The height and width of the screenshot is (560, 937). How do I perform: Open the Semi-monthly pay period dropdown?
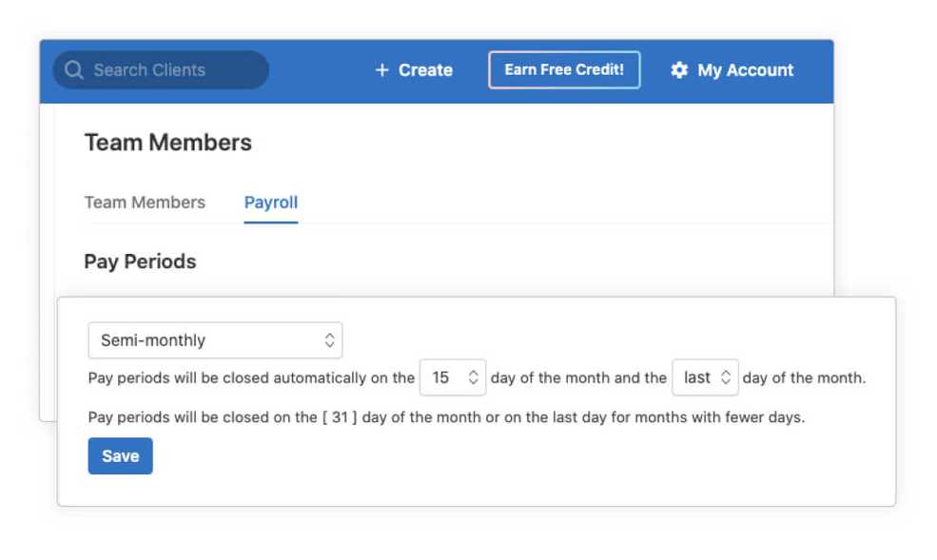pos(215,340)
